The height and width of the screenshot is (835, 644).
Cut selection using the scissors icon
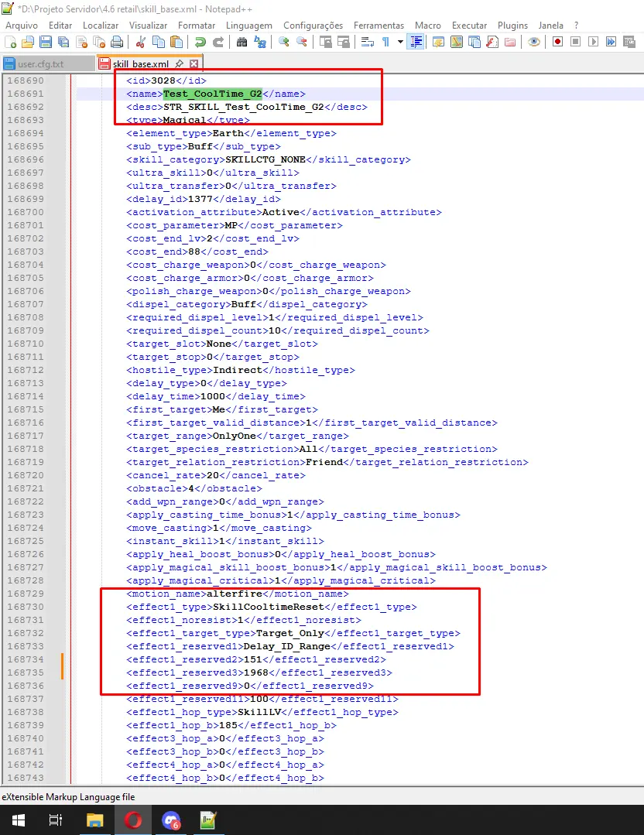pos(141,42)
